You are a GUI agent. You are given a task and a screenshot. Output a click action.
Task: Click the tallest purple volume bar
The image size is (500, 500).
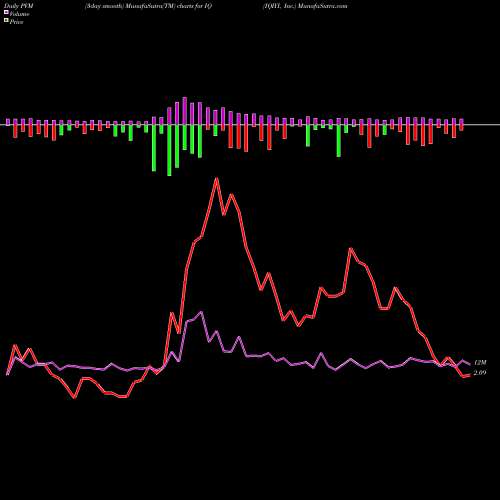pyautogui.click(x=185, y=111)
